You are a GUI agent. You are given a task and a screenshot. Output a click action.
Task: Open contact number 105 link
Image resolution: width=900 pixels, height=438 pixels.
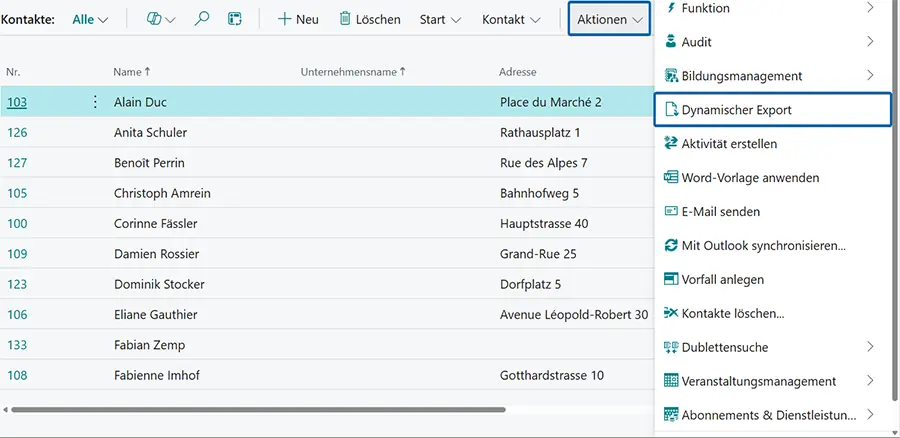pyautogui.click(x=17, y=193)
